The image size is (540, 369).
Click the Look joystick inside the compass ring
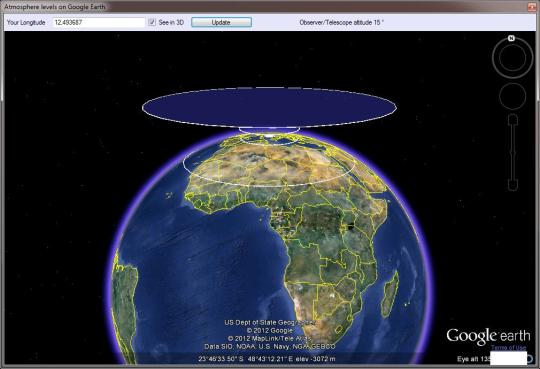[x=512, y=58]
